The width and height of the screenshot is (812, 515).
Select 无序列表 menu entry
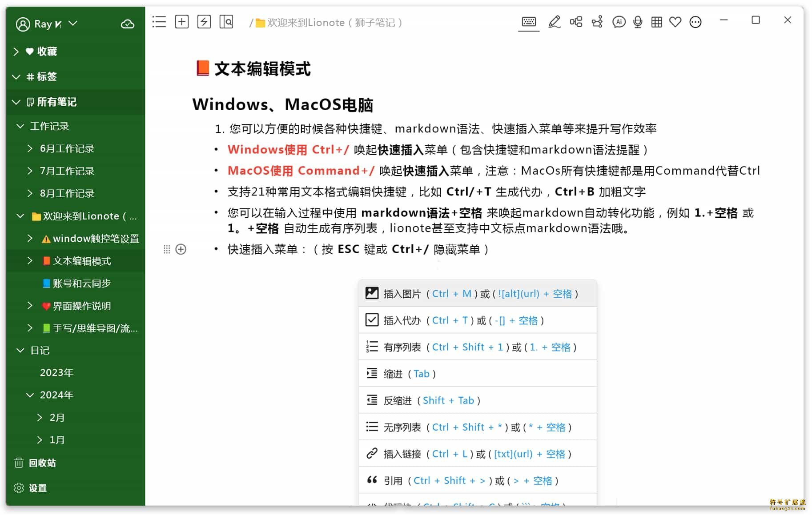478,427
